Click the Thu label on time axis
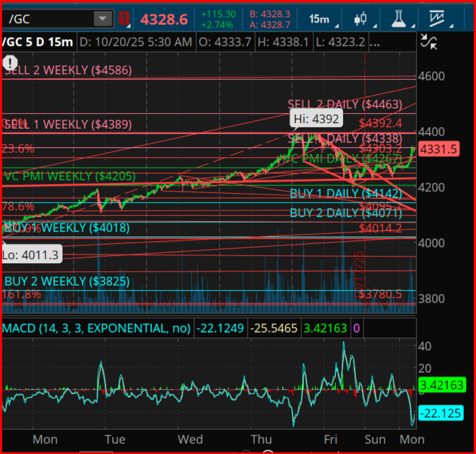 coord(261,440)
